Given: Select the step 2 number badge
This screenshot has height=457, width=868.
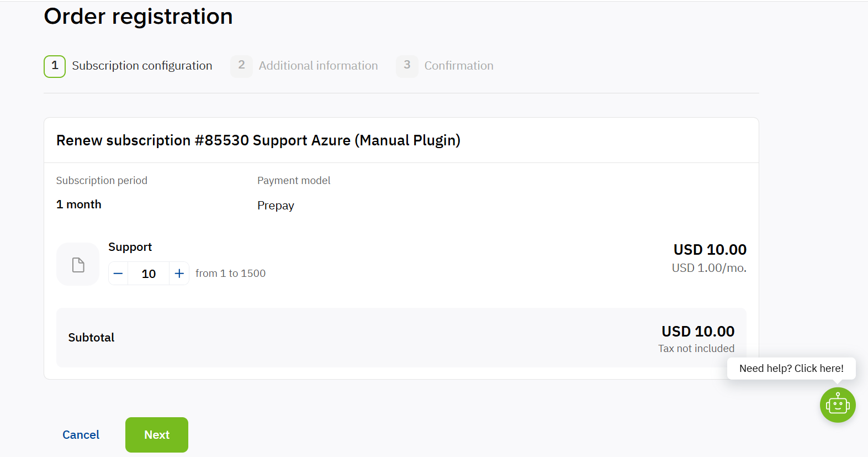Looking at the screenshot, I should point(241,66).
